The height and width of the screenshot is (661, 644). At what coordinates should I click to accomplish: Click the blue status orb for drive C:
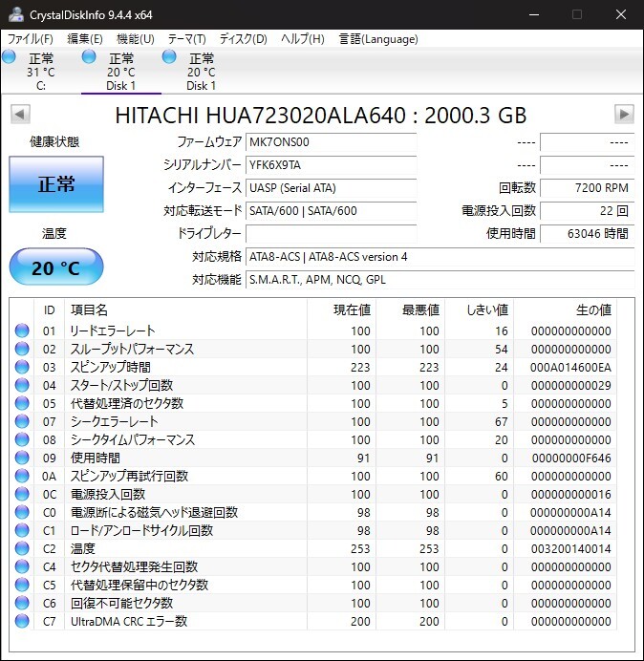tap(9, 56)
